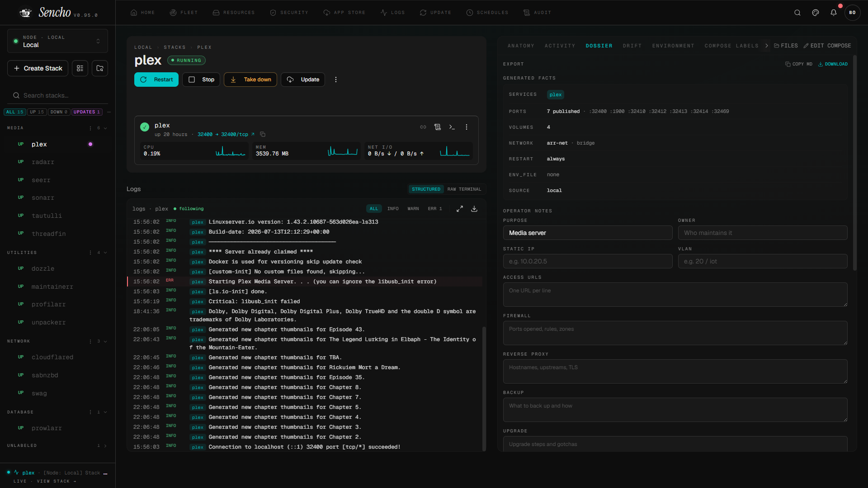Viewport: 868px width, 488px height.
Task: Click the Sencho logo icon
Action: click(26, 13)
